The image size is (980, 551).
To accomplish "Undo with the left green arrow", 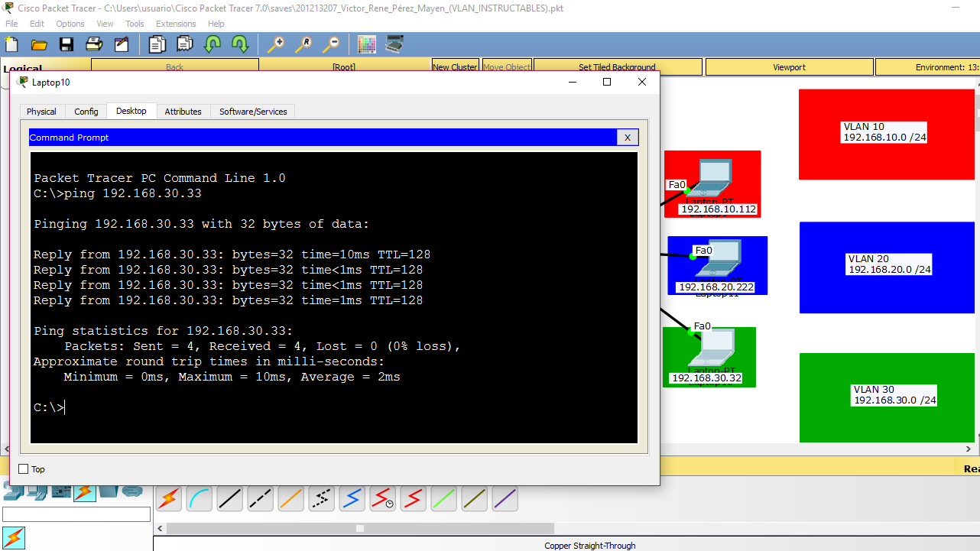I will (x=213, y=44).
